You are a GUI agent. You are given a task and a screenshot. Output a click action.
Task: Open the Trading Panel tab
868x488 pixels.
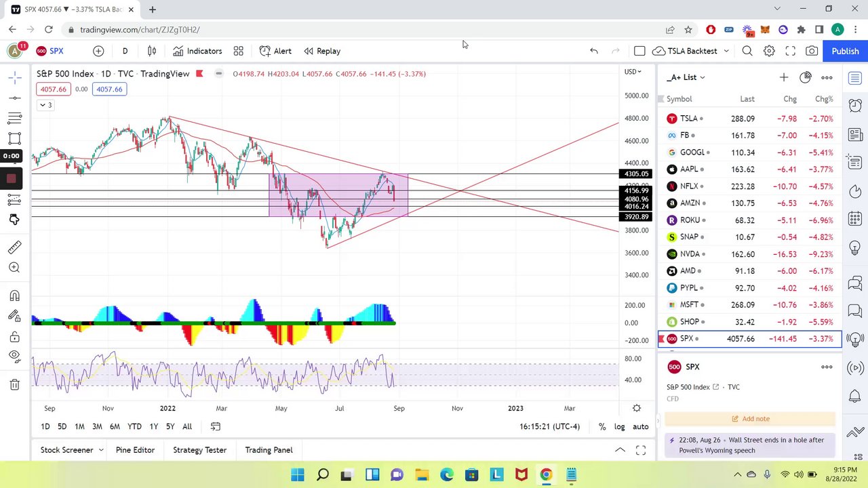click(x=269, y=450)
